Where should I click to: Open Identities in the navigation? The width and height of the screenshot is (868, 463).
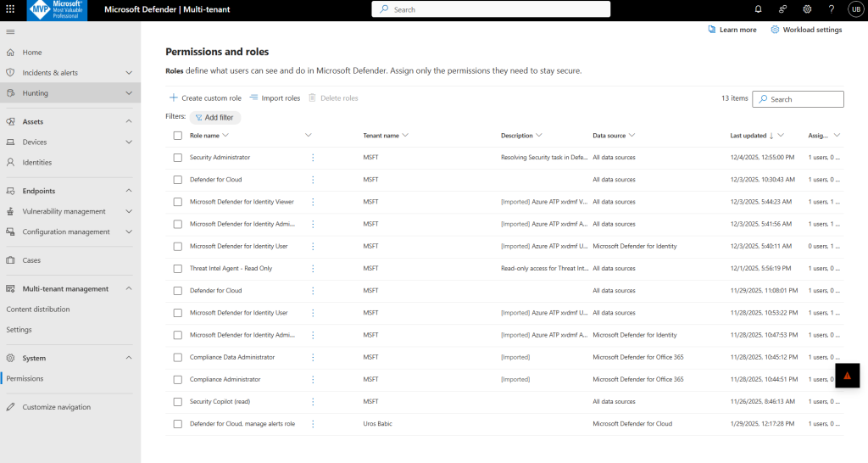click(36, 163)
